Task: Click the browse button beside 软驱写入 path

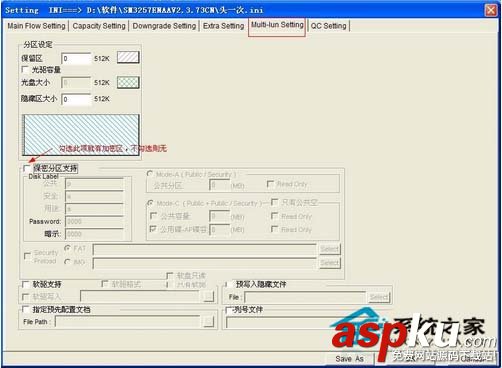Action: click(x=209, y=296)
